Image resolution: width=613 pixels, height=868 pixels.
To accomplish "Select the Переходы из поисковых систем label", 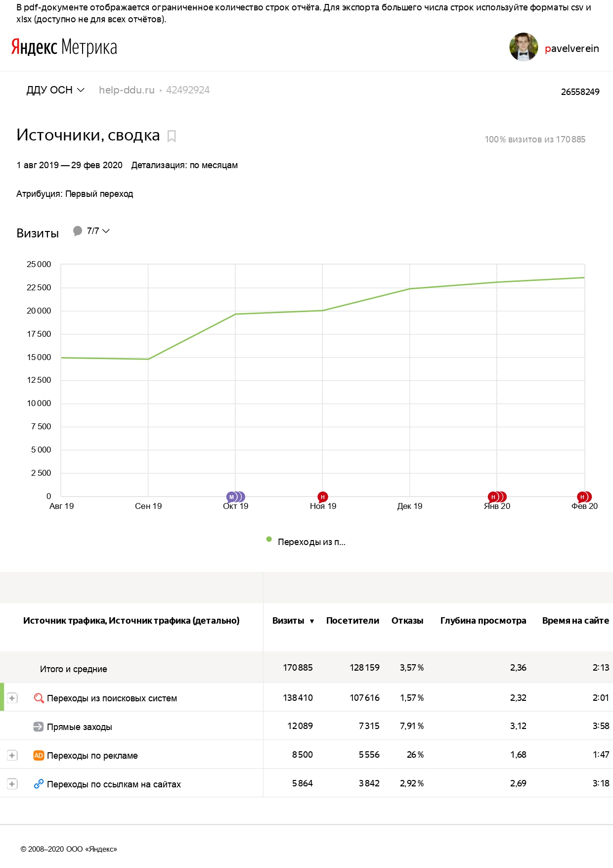I will [x=112, y=698].
